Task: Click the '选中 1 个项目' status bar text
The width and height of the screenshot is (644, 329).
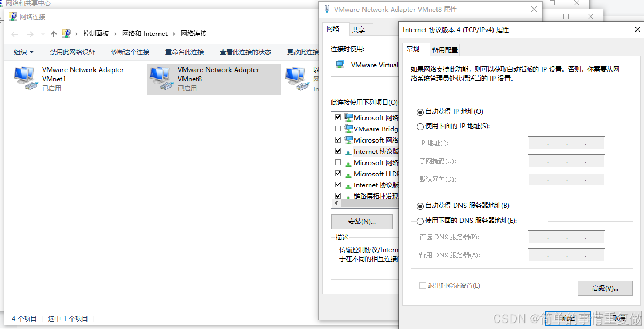Action: point(68,319)
